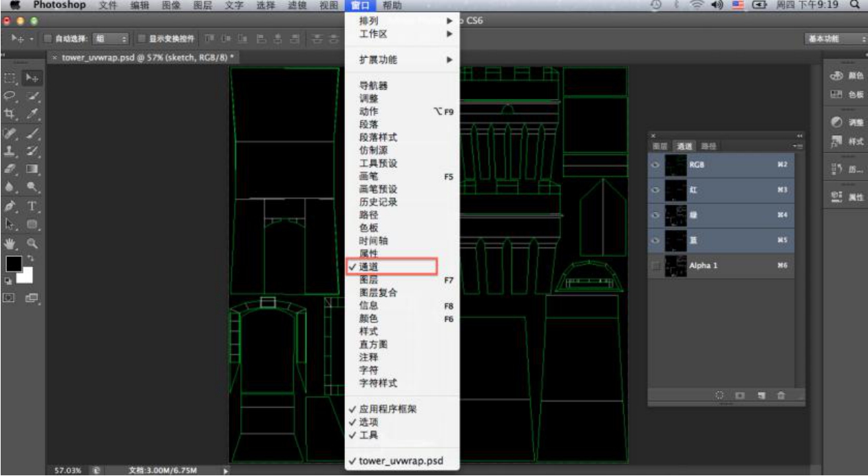This screenshot has height=476, width=868.
Task: Toggle visibility of RGB channel
Action: tap(656, 165)
